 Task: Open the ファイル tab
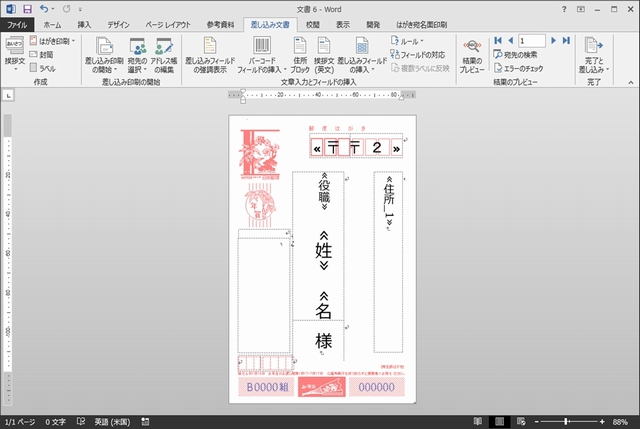(17, 25)
